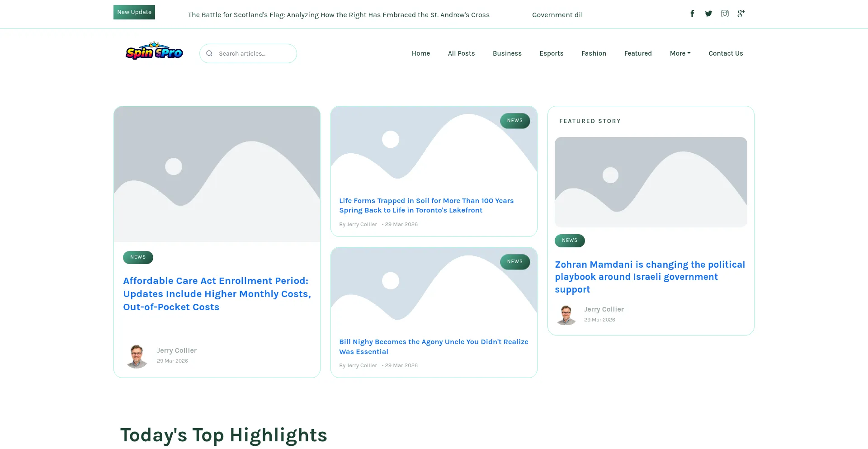Open the Business category menu item
The height and width of the screenshot is (449, 868).
(507, 53)
